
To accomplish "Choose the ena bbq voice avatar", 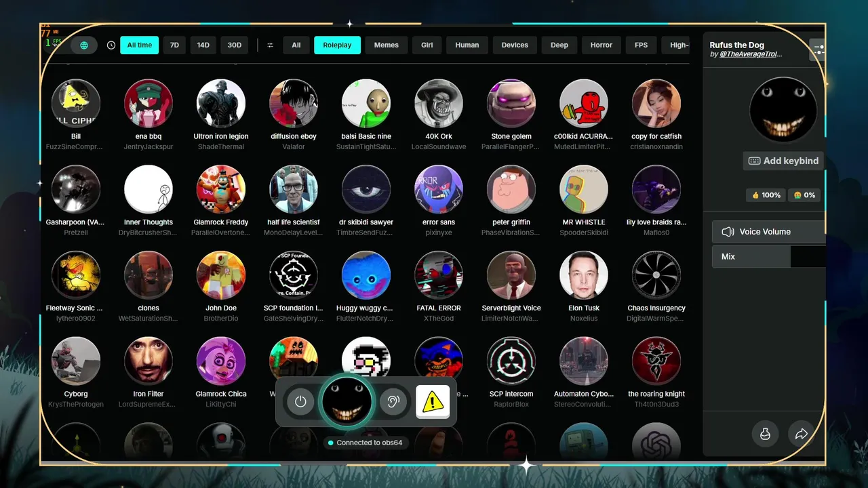I will click(149, 104).
